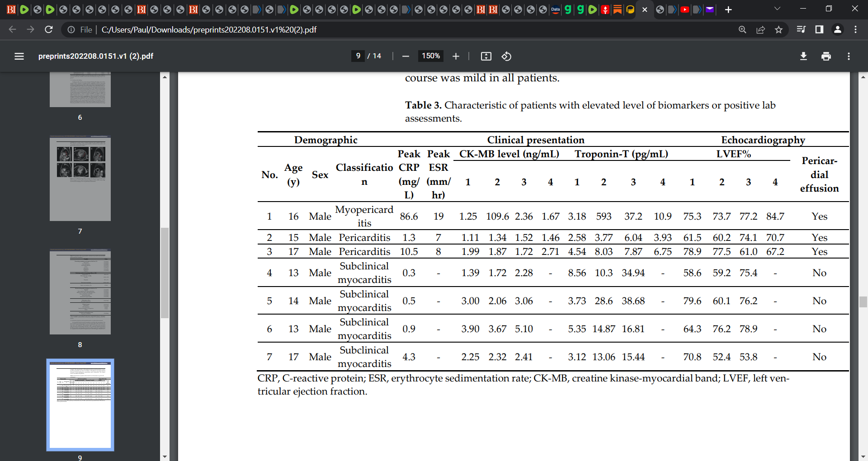This screenshot has width=868, height=461.
Task: Click the document scroll down arrow
Action: pos(863,456)
